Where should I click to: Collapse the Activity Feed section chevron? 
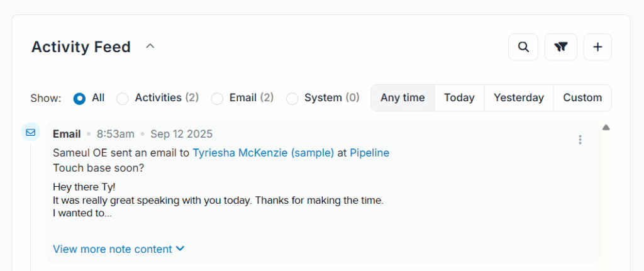click(x=150, y=47)
